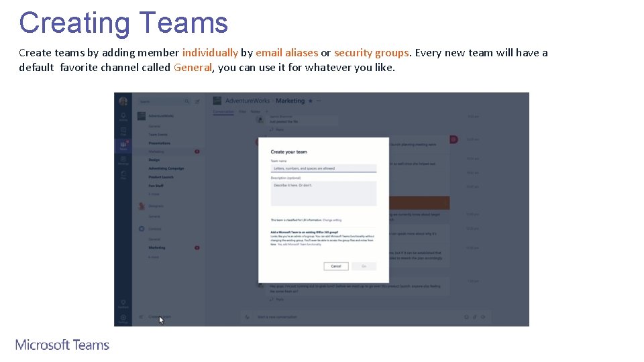Screen dimensions: 644x362
Task: Click the AdventureWorks logo in channel header
Action: 217,101
